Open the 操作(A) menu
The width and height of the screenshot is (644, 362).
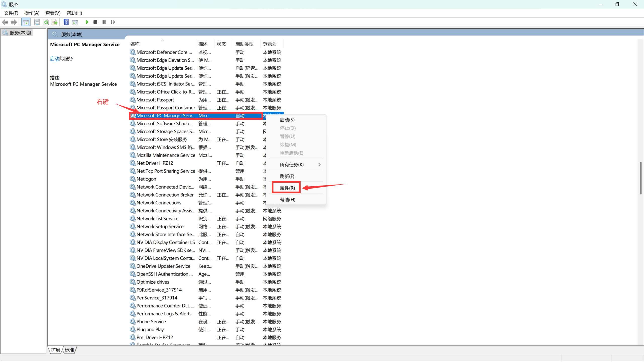[x=32, y=13]
